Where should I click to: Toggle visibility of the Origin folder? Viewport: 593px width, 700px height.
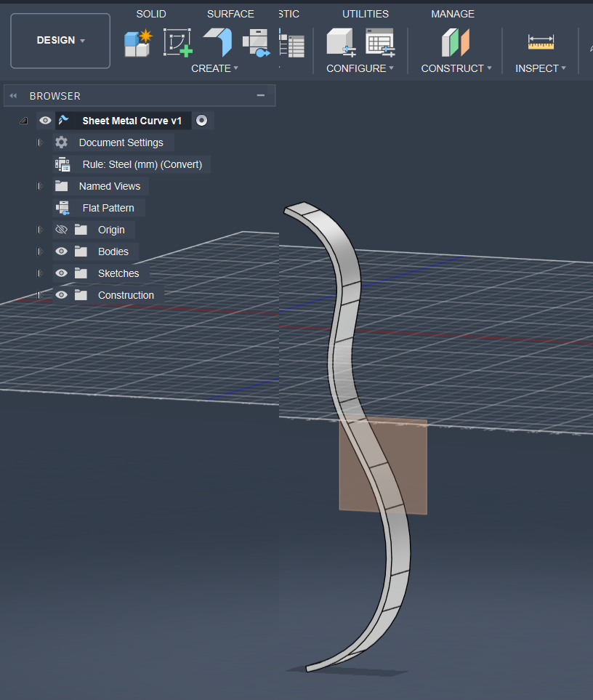point(62,230)
